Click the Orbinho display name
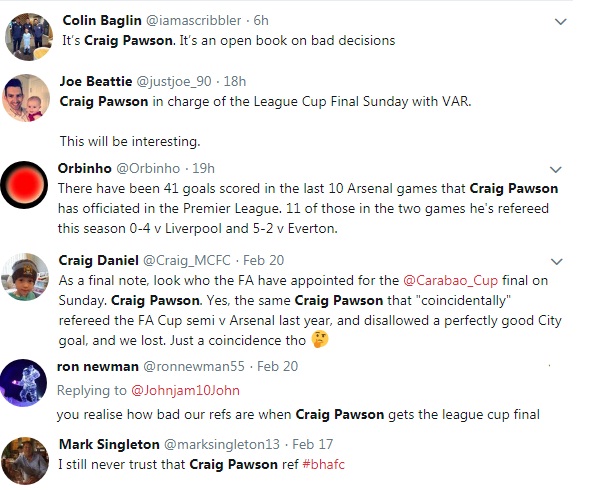The width and height of the screenshot is (598, 490). pyautogui.click(x=85, y=168)
